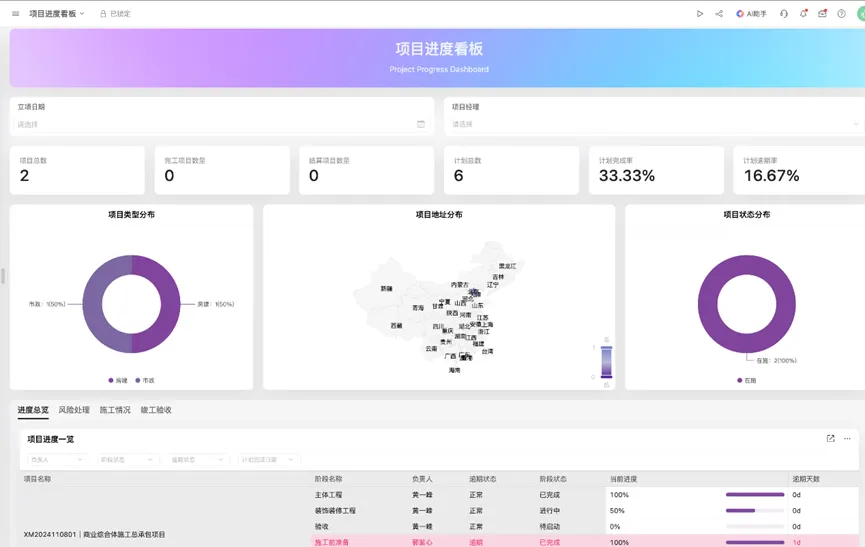Image resolution: width=865 pixels, height=547 pixels.
Task: Click the 项目总数 card showing 2
Action: 77,170
